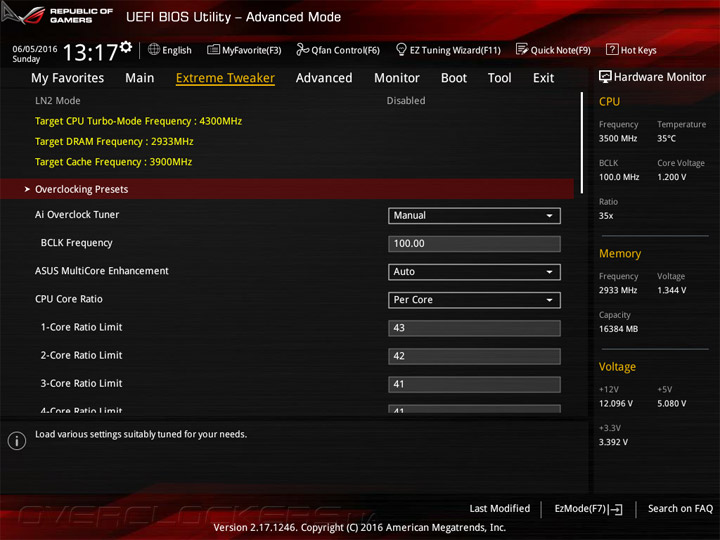Screen dimensions: 720x540
Task: Click +3.3V 3.392 V reading
Action: (613, 442)
